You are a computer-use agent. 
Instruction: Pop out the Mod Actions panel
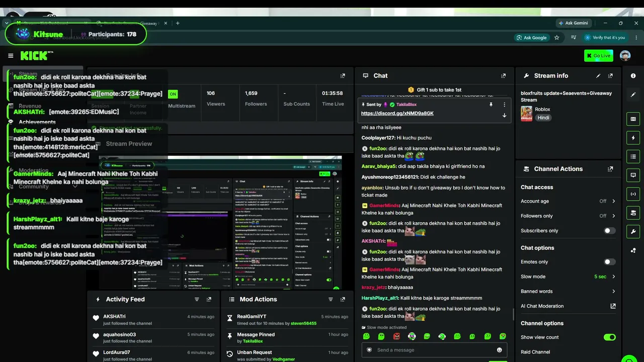pos(343,299)
